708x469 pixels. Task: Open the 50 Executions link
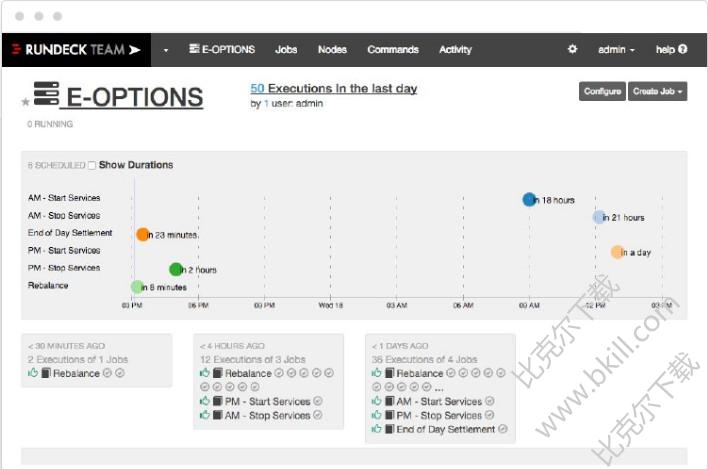(256, 89)
